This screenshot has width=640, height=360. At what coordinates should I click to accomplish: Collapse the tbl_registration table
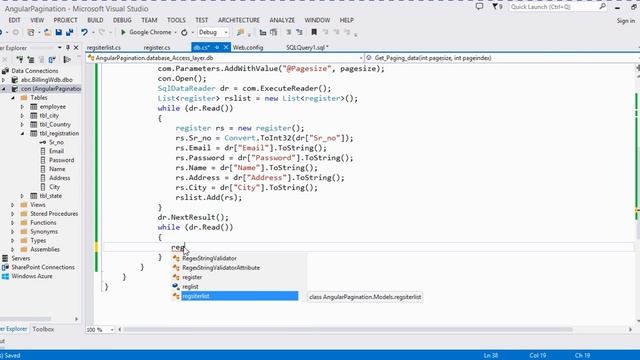[22, 133]
